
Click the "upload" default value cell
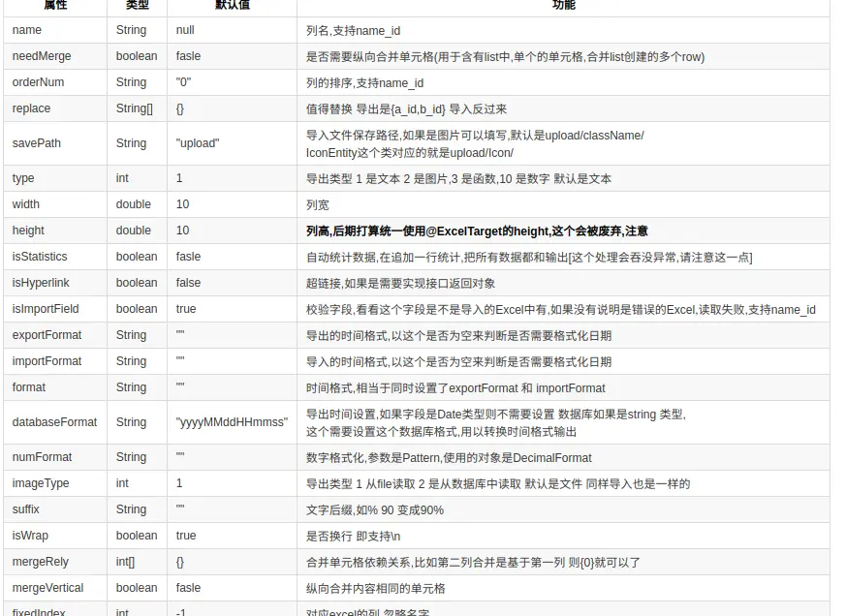click(232, 143)
